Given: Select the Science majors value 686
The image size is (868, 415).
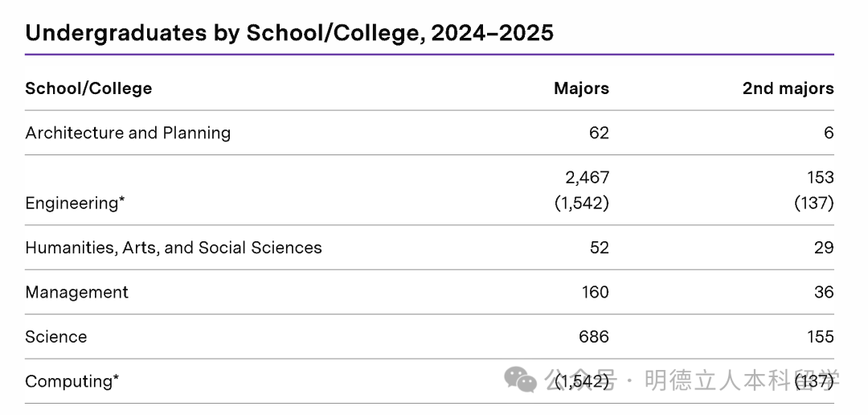Looking at the screenshot, I should [x=594, y=337].
